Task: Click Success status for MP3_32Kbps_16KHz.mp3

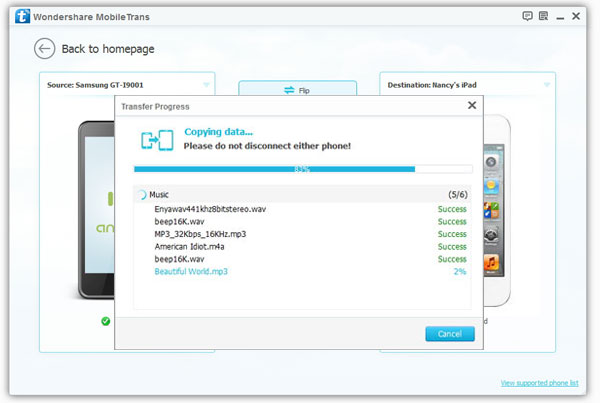Action: (x=452, y=234)
